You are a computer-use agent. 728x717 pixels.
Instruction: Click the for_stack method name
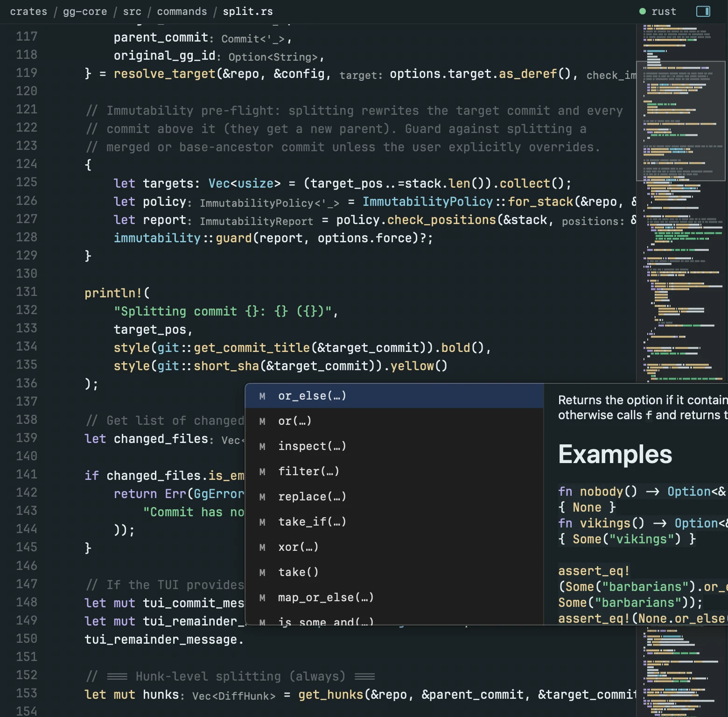coord(540,202)
